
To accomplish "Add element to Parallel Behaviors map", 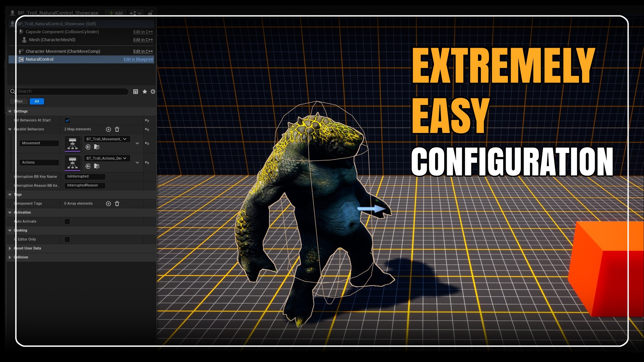I will [108, 129].
